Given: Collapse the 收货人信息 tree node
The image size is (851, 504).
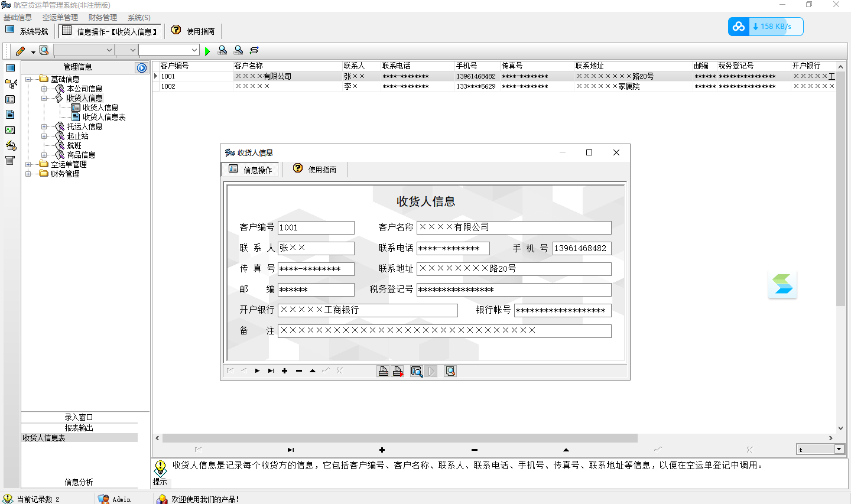Looking at the screenshot, I should (x=44, y=98).
